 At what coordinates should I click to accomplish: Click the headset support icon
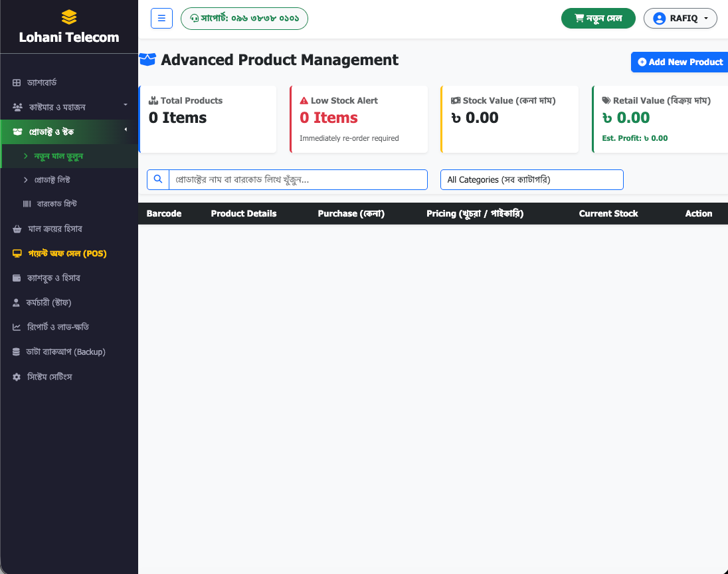pos(195,19)
